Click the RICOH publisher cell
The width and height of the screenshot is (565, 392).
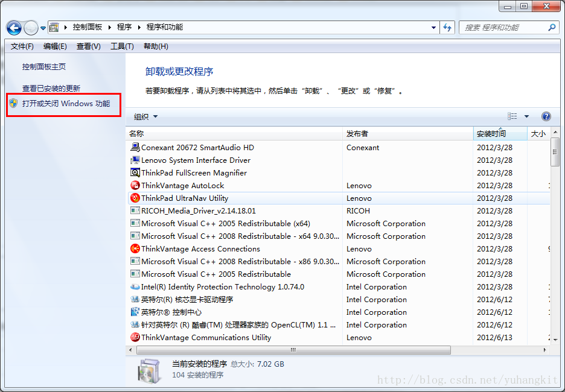tap(358, 211)
